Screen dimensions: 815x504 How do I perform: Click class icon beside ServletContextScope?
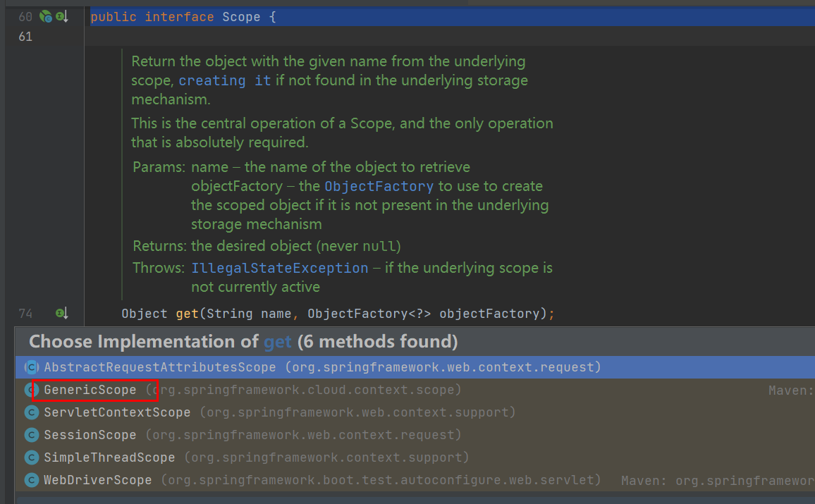coord(32,412)
